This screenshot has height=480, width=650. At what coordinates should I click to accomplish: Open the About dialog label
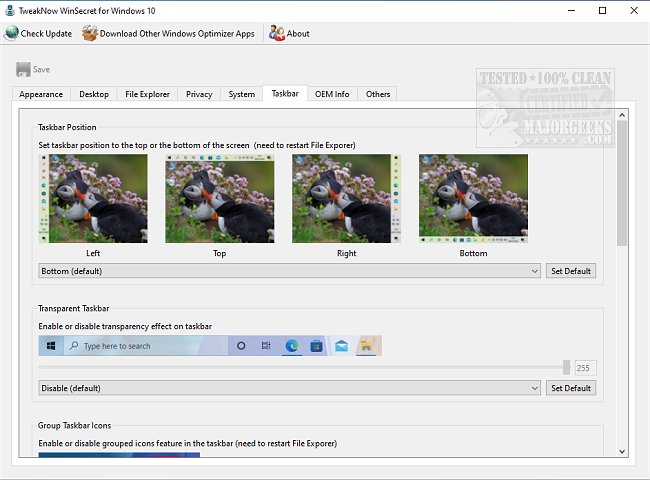298,34
